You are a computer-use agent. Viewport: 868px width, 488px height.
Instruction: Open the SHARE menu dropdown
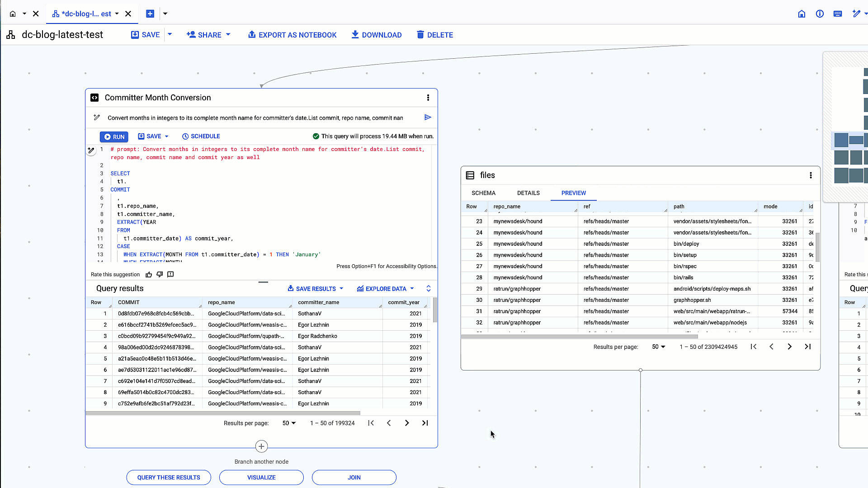pos(228,34)
